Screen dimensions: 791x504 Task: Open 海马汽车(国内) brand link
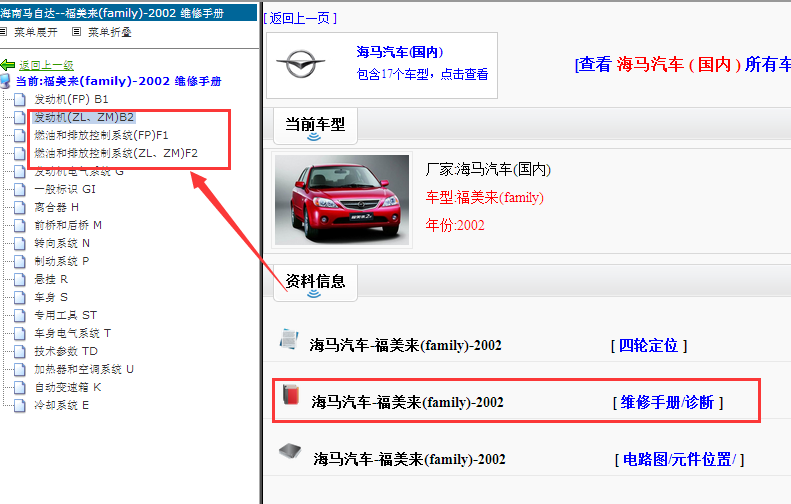click(x=400, y=52)
